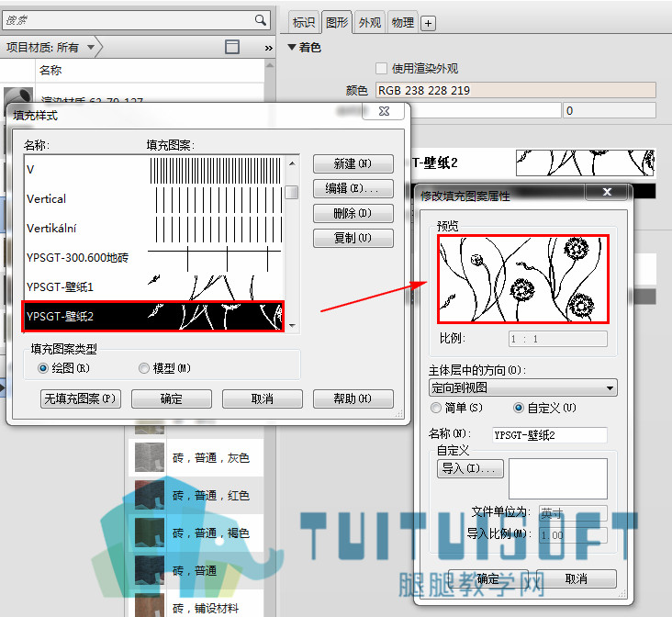
Task: Click the 复制(U) button
Action: [x=353, y=238]
